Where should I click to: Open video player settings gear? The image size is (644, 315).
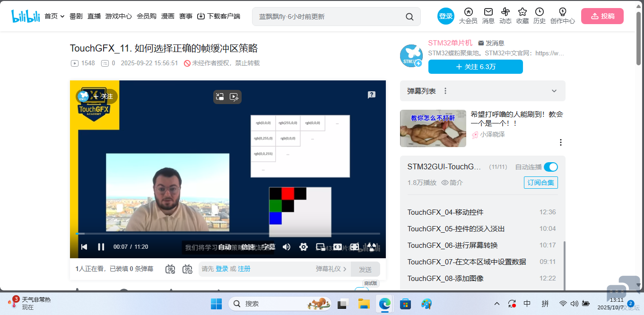304,247
